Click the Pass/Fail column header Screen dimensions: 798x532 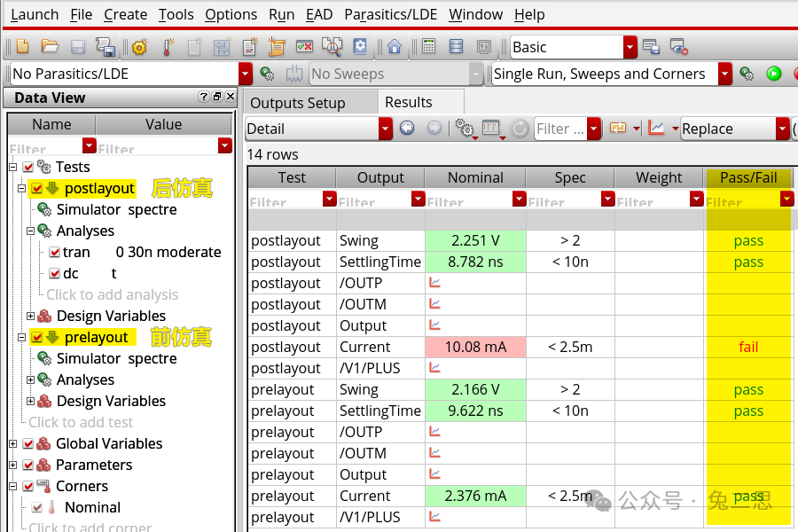point(748,177)
